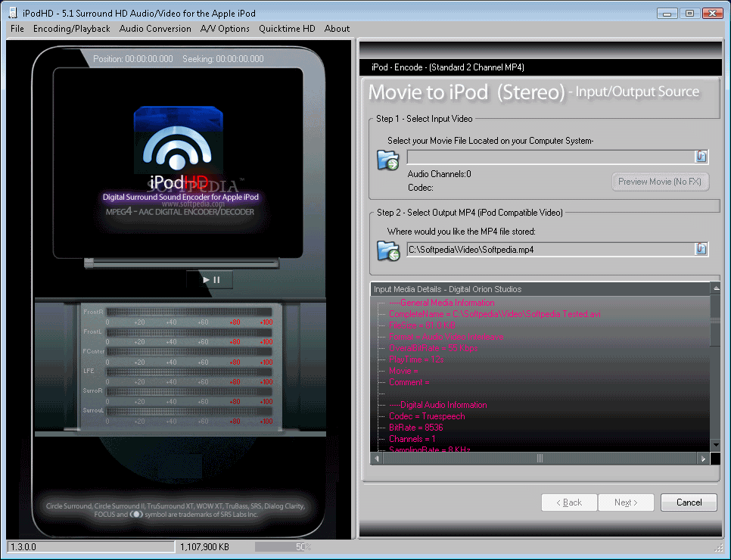This screenshot has height=560, width=731.
Task: Click the 50% progress bar in the status bar
Action: [x=283, y=547]
